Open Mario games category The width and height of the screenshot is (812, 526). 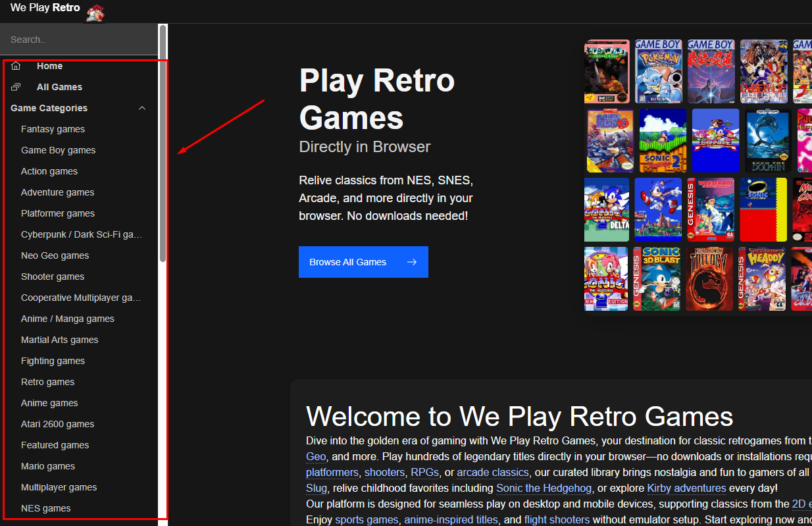tap(48, 466)
